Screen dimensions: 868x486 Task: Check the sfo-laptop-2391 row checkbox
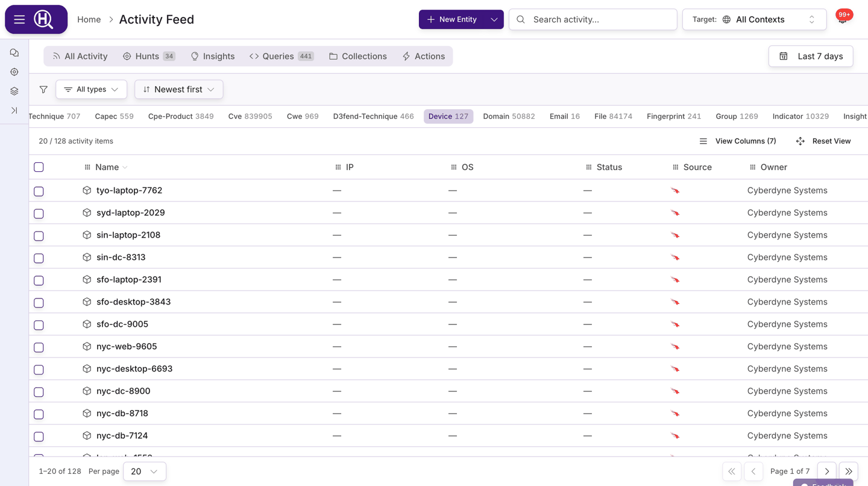[39, 280]
